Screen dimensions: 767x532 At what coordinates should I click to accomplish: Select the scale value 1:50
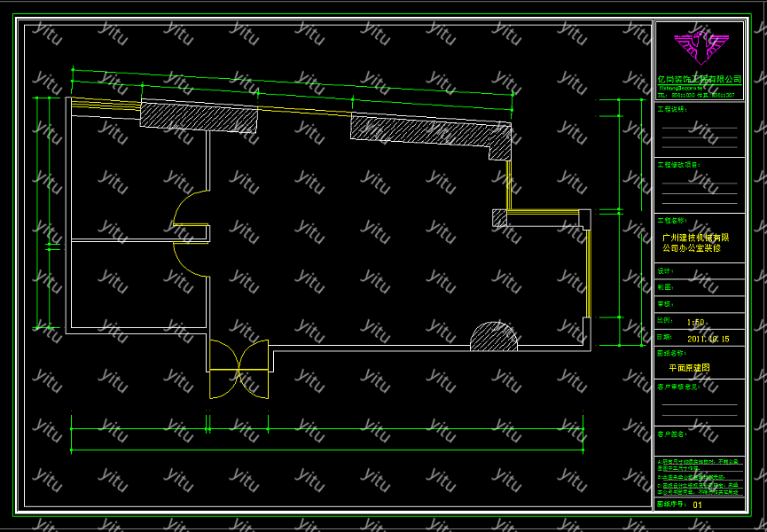(x=695, y=322)
